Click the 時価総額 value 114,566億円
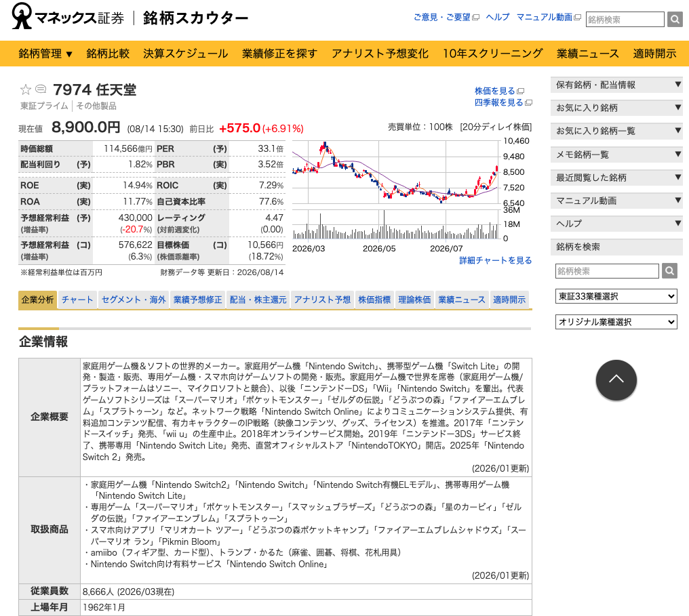Viewport: 689px width, 616px height. tap(128, 149)
